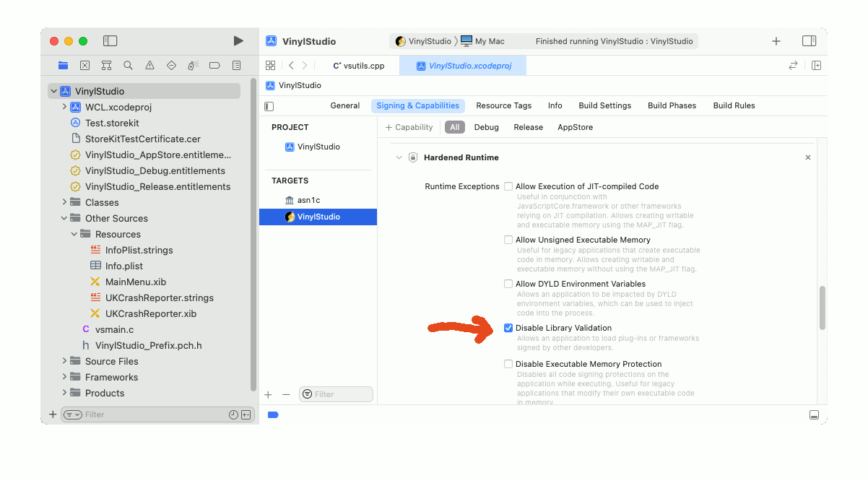Show the Symbol navigator icon

106,65
